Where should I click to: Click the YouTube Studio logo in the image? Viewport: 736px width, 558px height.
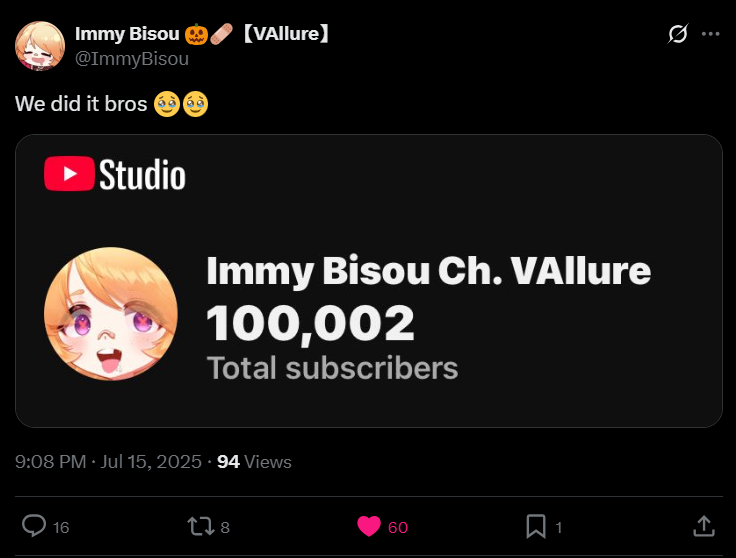click(115, 175)
